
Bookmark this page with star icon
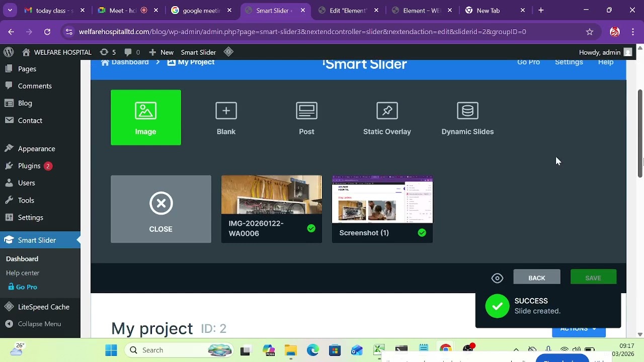(x=590, y=32)
